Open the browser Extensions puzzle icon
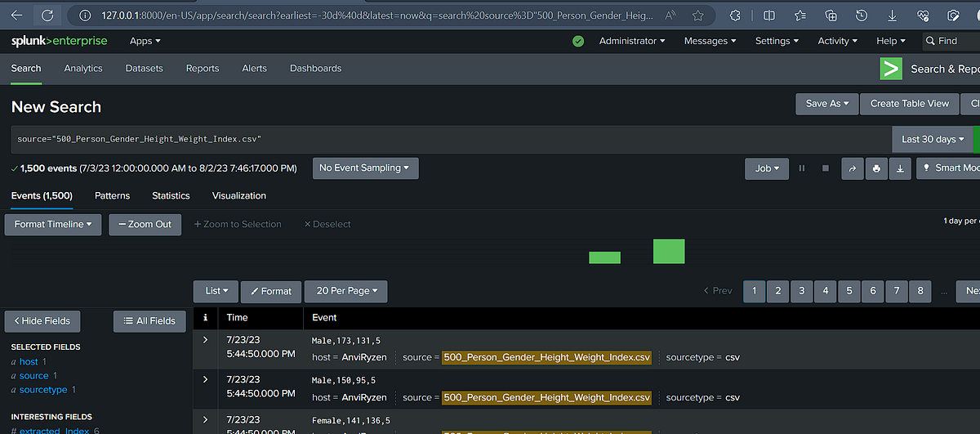Image resolution: width=980 pixels, height=434 pixels. [x=735, y=15]
